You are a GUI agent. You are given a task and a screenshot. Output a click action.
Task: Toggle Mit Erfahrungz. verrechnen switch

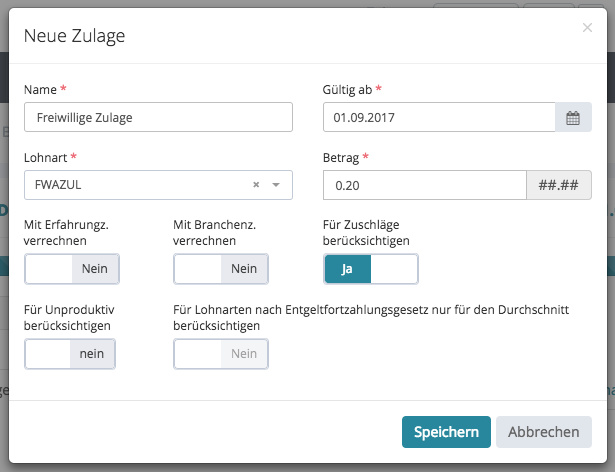click(72, 269)
